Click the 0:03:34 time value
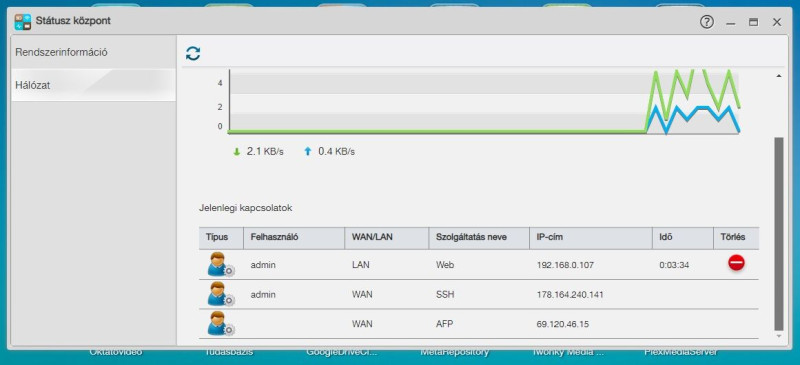The width and height of the screenshot is (800, 365). tap(674, 265)
